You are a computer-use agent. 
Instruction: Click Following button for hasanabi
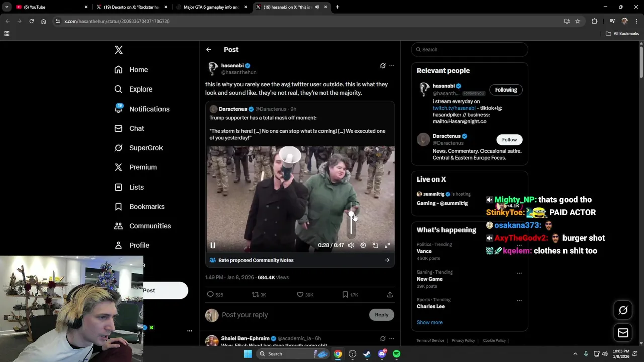tap(506, 90)
